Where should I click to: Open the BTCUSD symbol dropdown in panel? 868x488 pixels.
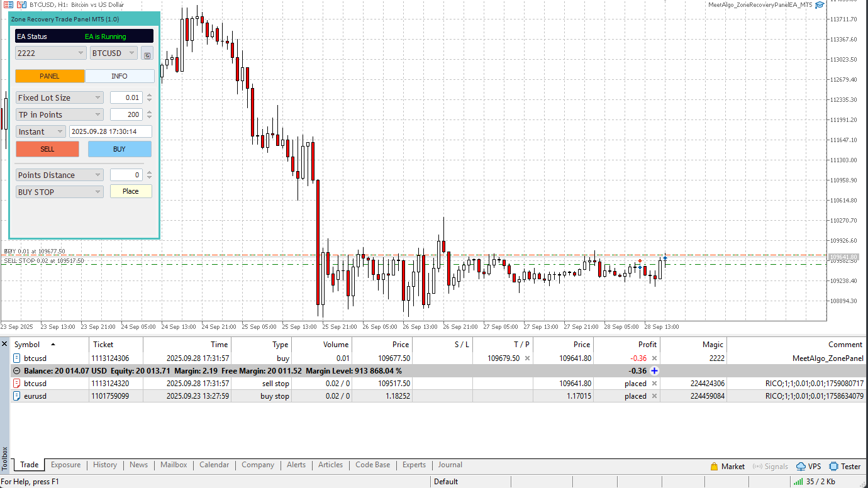tap(113, 53)
